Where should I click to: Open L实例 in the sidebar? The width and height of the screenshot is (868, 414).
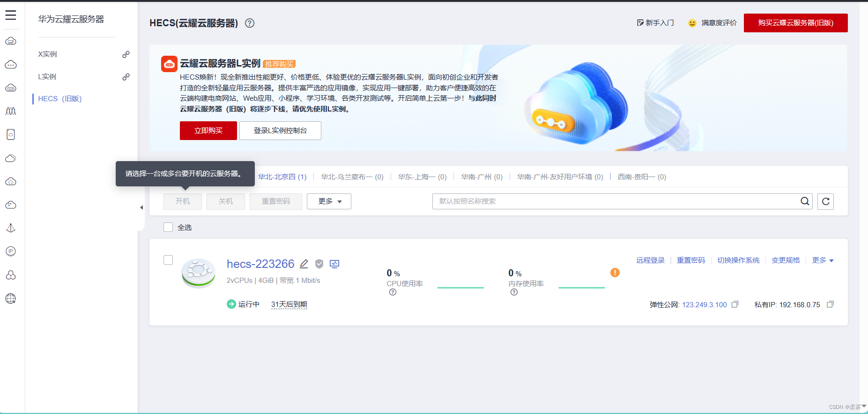tap(47, 77)
